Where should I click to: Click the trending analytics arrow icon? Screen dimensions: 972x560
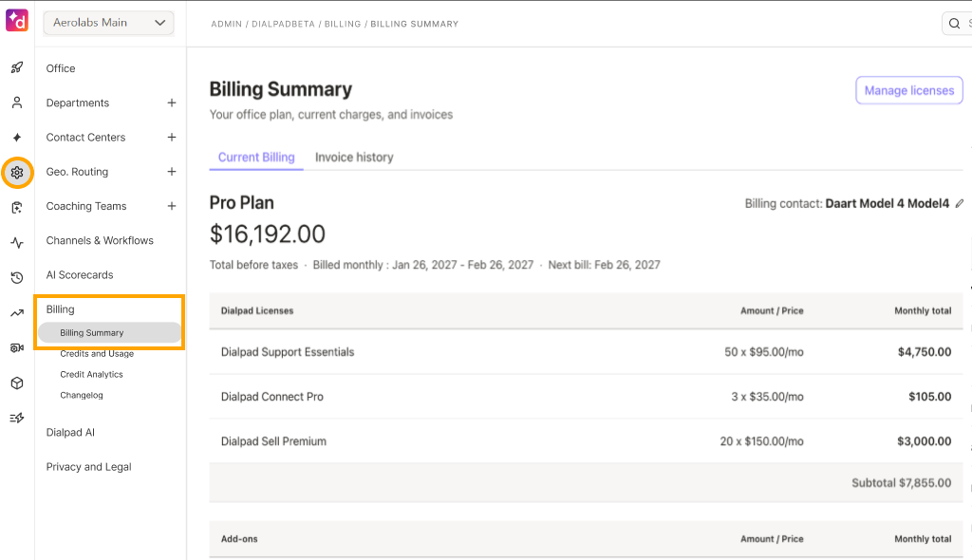pos(17,313)
